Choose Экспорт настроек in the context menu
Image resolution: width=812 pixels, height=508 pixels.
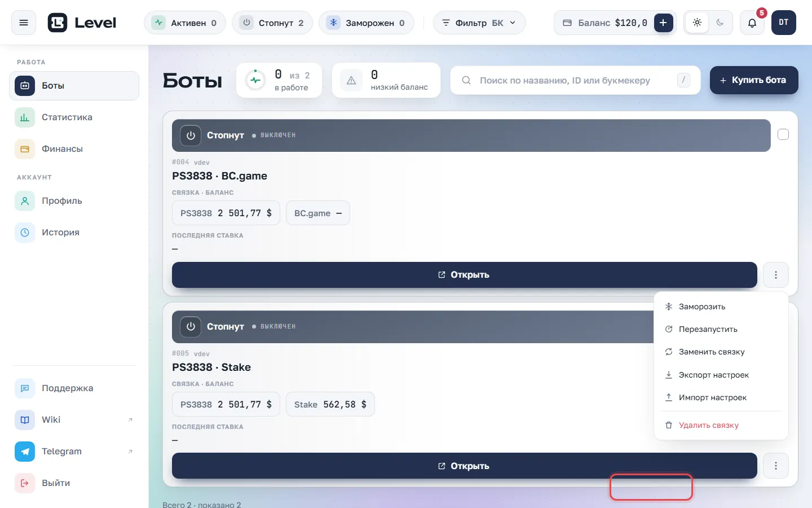(721, 375)
